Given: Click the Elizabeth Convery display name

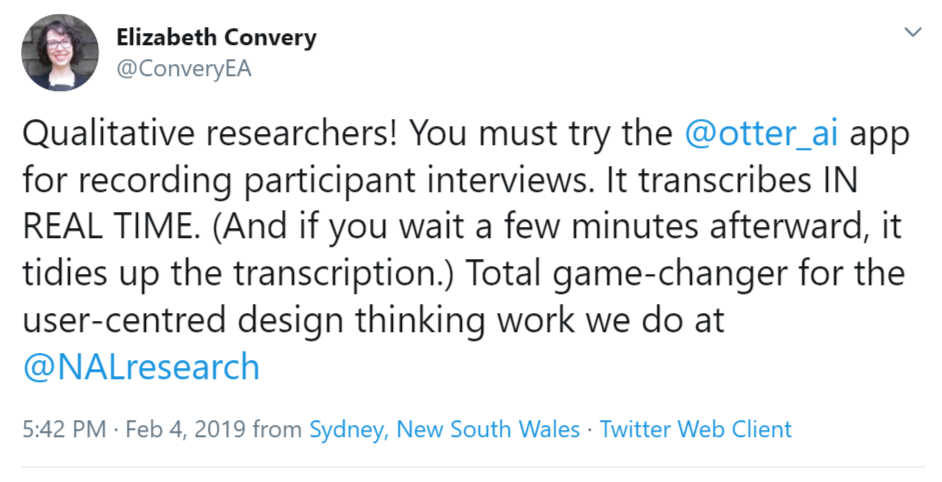Looking at the screenshot, I should [216, 37].
